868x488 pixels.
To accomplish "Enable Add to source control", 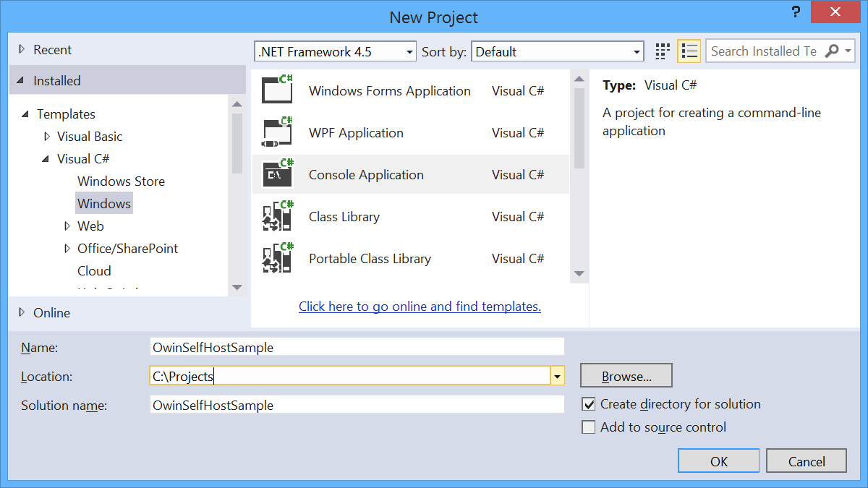I will [x=589, y=427].
